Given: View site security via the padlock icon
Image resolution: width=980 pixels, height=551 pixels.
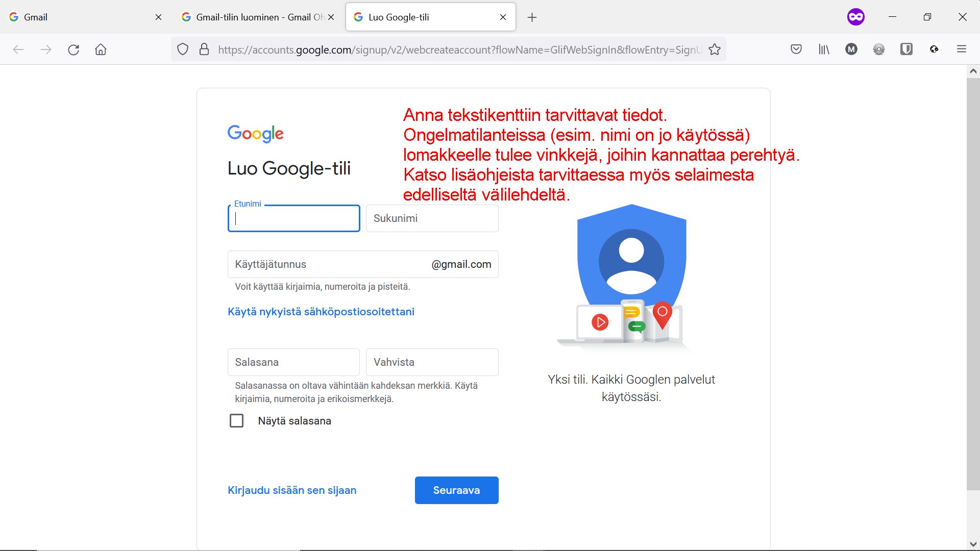Looking at the screenshot, I should (x=204, y=49).
